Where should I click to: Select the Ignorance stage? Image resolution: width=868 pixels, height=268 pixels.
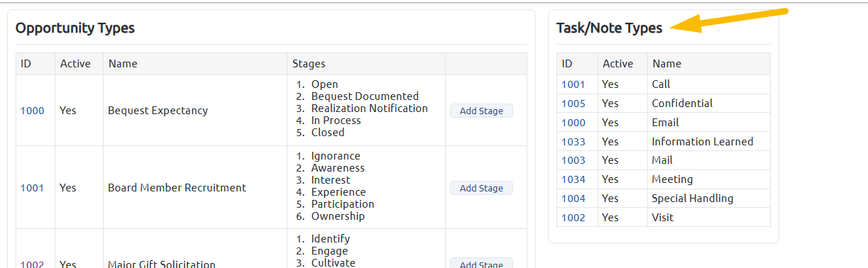(336, 156)
